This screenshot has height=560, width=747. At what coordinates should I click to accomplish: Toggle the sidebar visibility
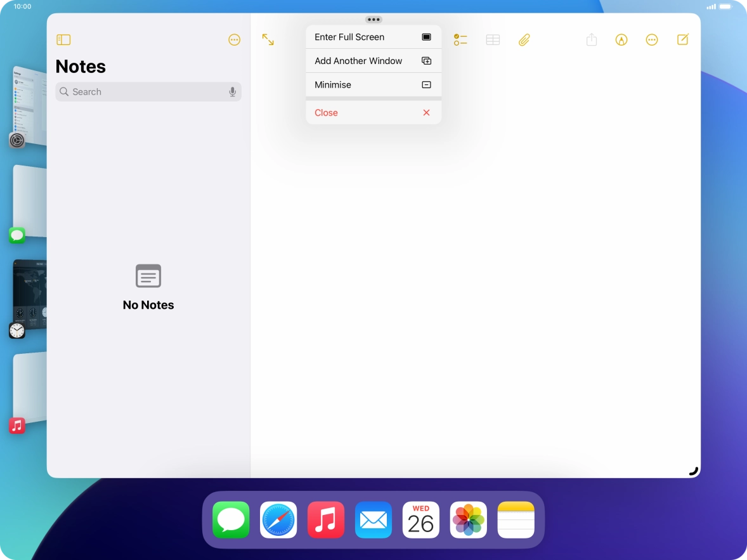[63, 39]
